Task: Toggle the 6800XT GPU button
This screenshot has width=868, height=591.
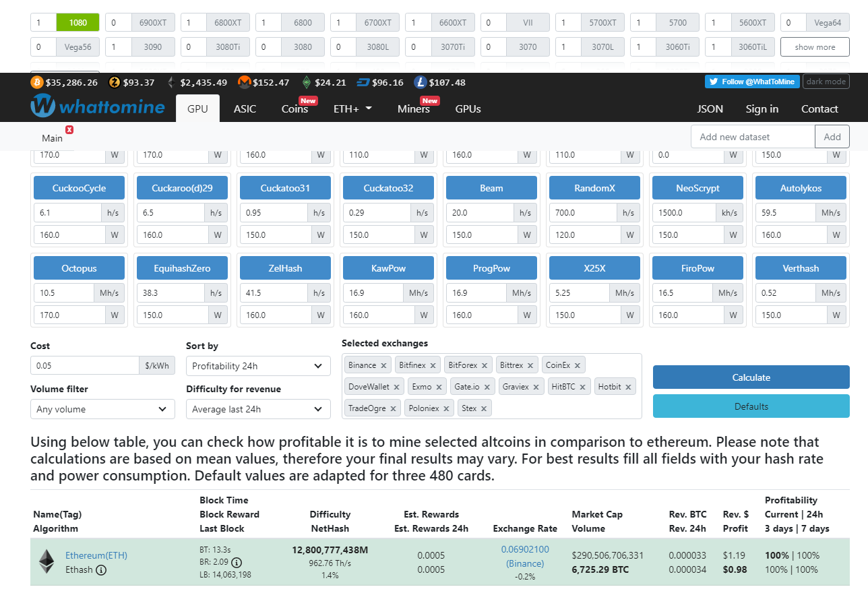Action: [228, 22]
